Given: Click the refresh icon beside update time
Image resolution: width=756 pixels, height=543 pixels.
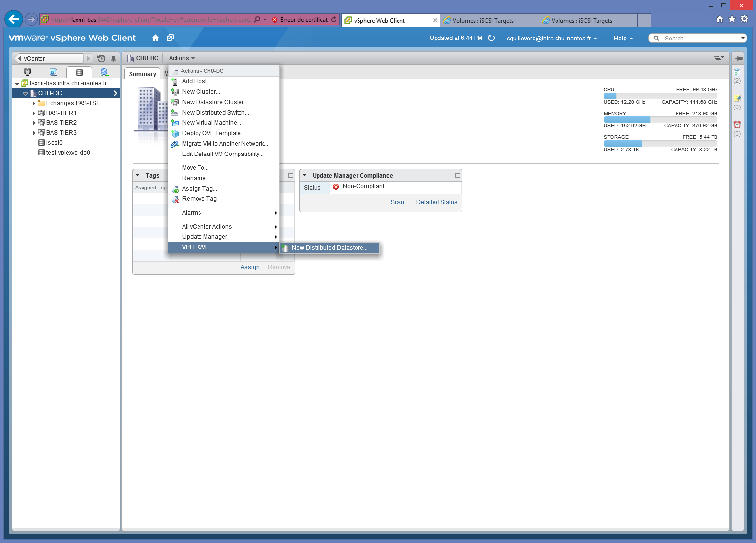Looking at the screenshot, I should (x=491, y=38).
